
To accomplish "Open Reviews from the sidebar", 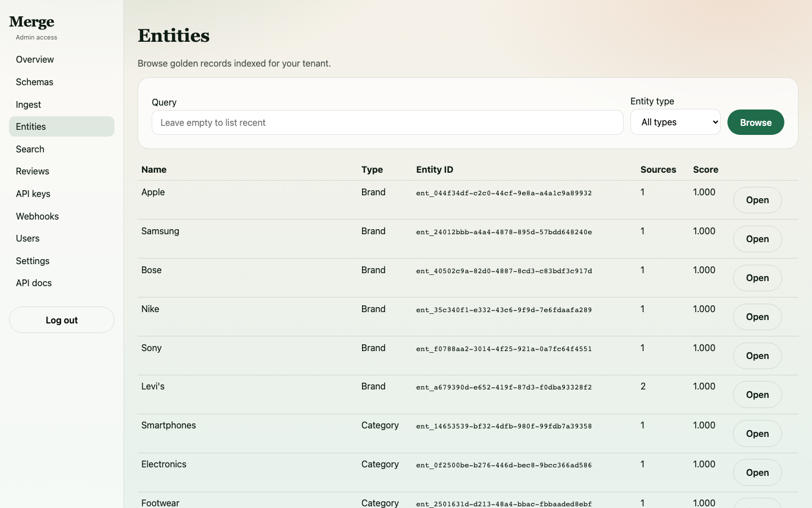I will pyautogui.click(x=61, y=171).
